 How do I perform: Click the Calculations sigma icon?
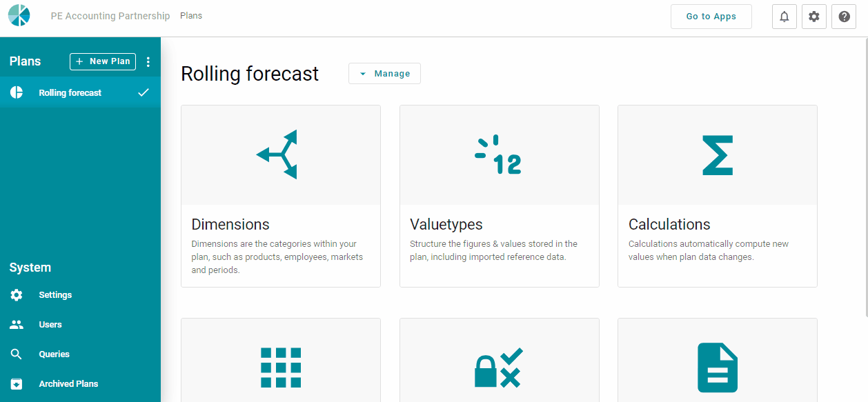click(x=717, y=154)
